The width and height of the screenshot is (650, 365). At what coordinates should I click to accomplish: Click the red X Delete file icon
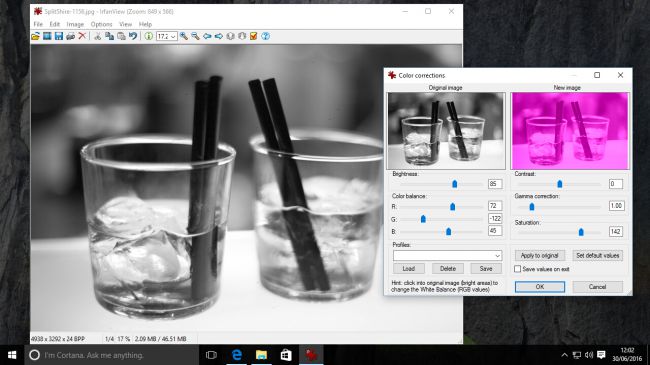tap(82, 36)
